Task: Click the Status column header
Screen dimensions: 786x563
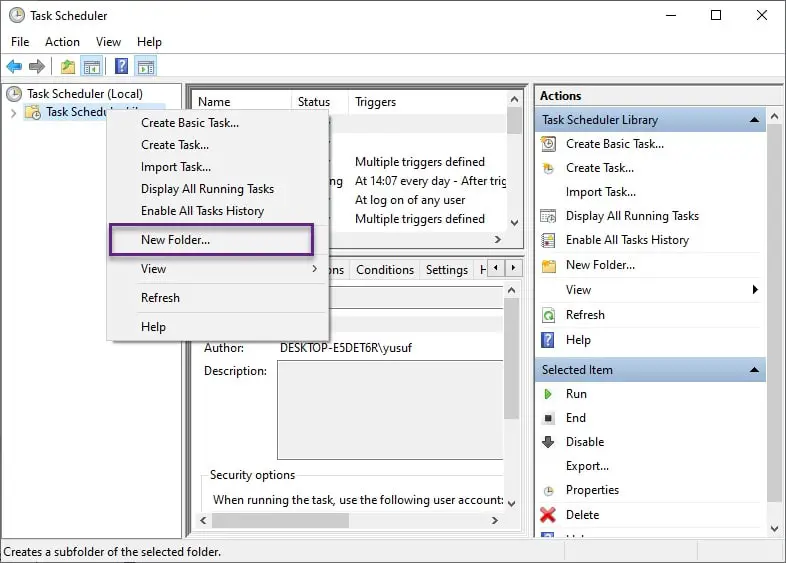Action: click(x=319, y=102)
